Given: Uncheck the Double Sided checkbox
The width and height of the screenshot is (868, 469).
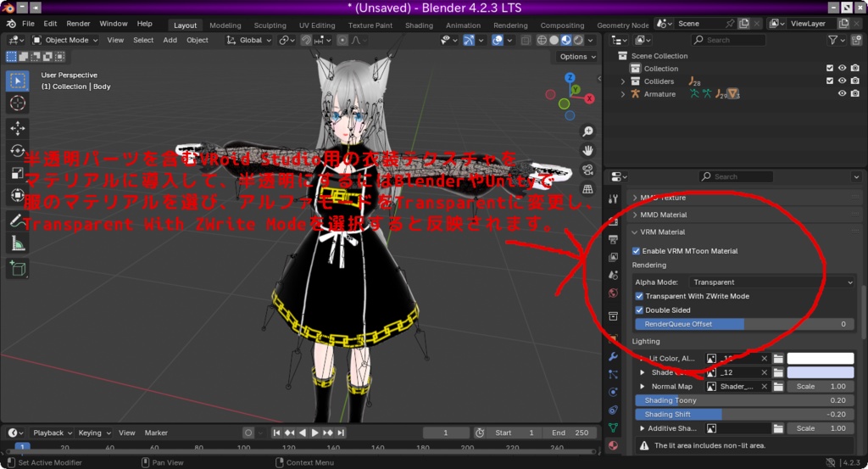Looking at the screenshot, I should 639,310.
